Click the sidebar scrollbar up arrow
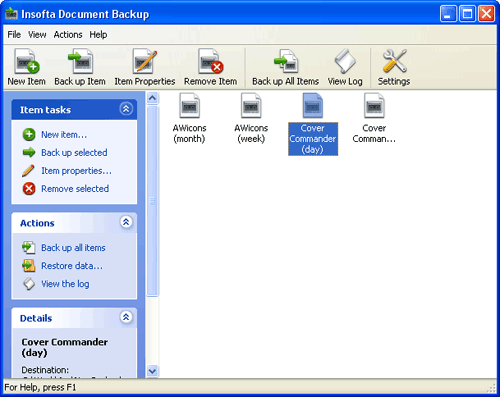This screenshot has width=500, height=397. coord(152,98)
